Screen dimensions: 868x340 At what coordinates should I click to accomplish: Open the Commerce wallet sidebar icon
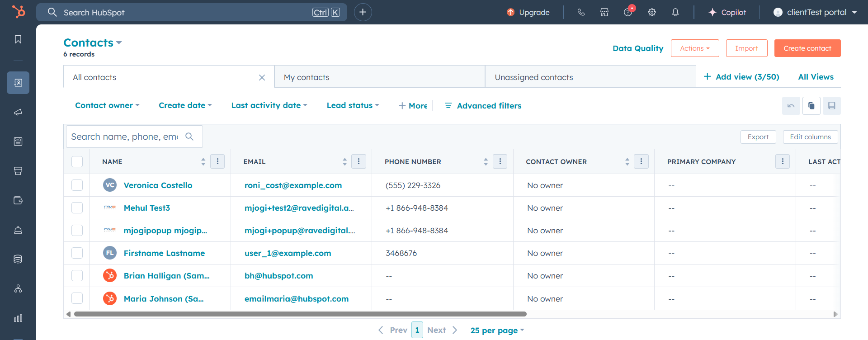click(x=18, y=200)
